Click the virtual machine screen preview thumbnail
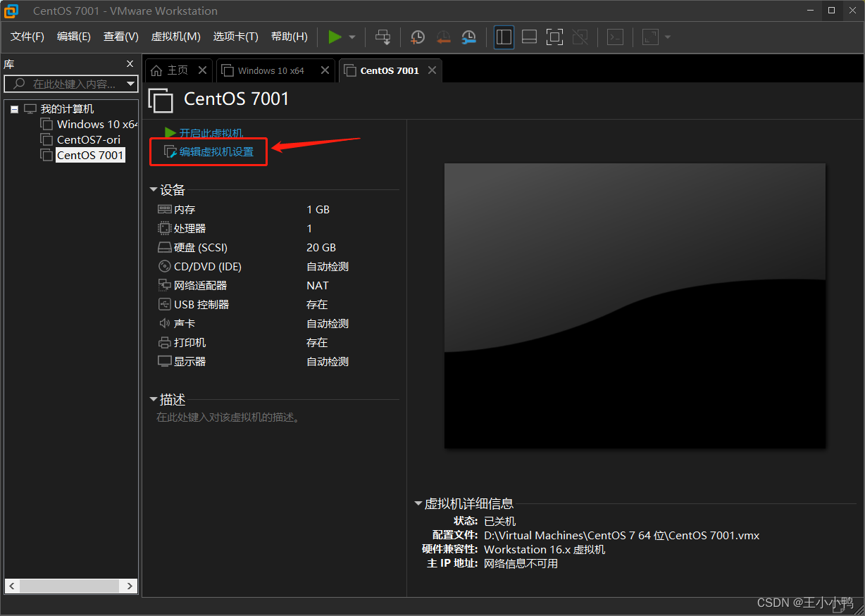 click(x=635, y=306)
